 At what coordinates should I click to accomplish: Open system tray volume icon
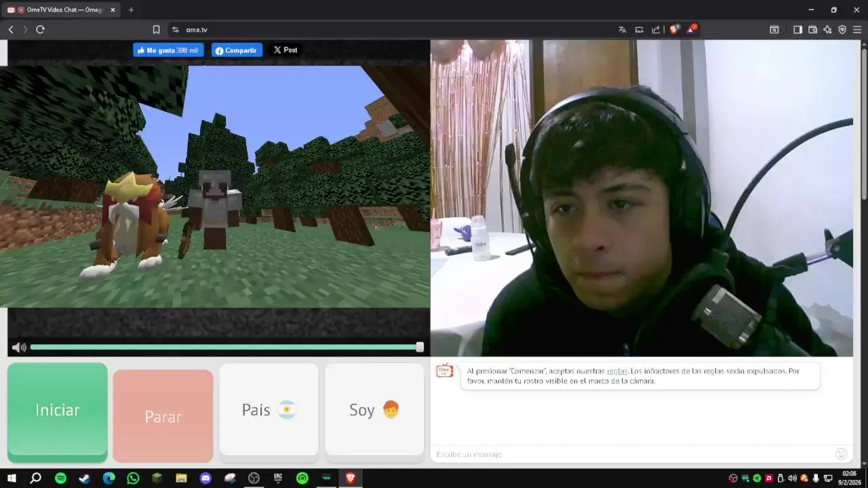point(792,479)
